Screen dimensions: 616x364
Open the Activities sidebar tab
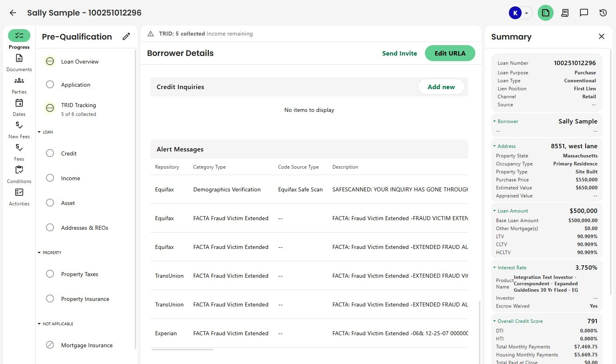(x=19, y=197)
